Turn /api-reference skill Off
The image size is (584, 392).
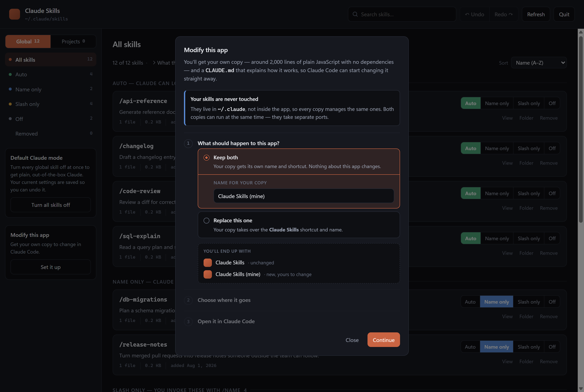tap(552, 103)
